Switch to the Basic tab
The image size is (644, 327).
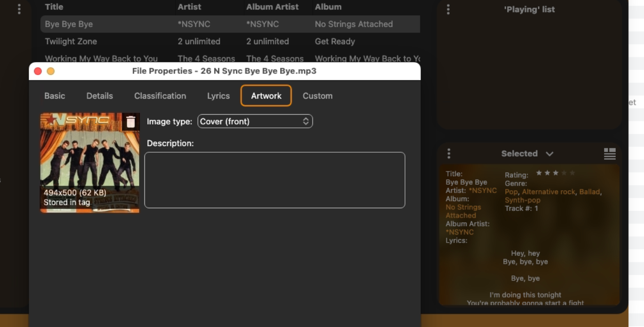(x=55, y=96)
